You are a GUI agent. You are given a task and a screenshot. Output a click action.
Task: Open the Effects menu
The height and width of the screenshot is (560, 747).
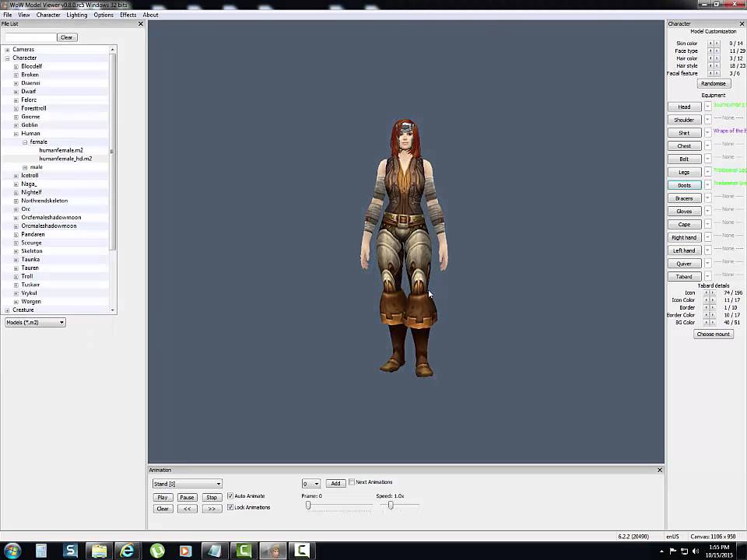point(128,15)
